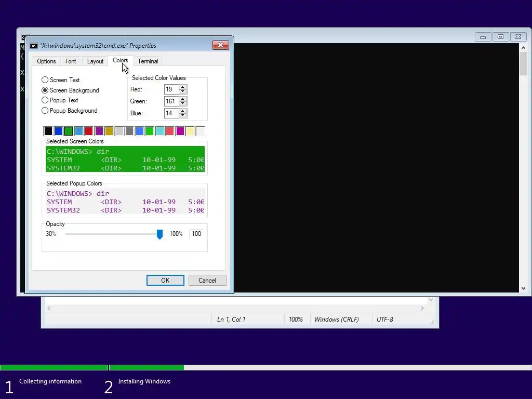Pick the steel blue swatch next to green
Image resolution: width=532 pixels, height=399 pixels.
(79, 131)
